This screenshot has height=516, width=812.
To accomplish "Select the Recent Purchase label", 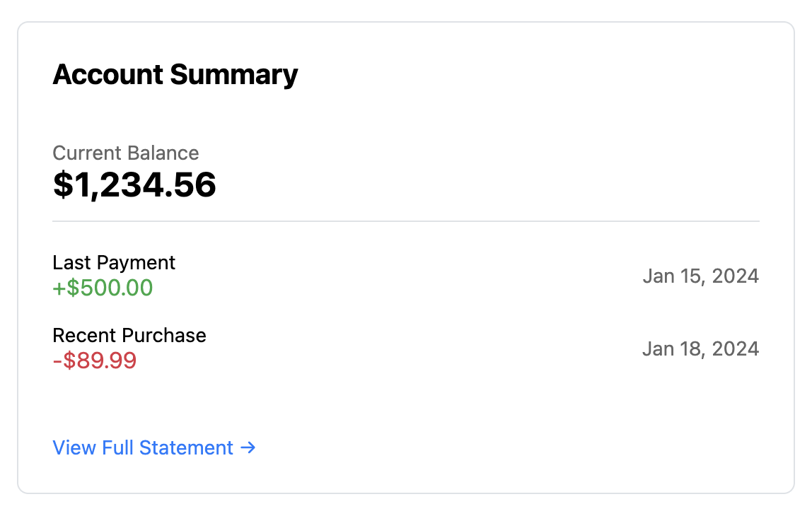I will tap(129, 335).
